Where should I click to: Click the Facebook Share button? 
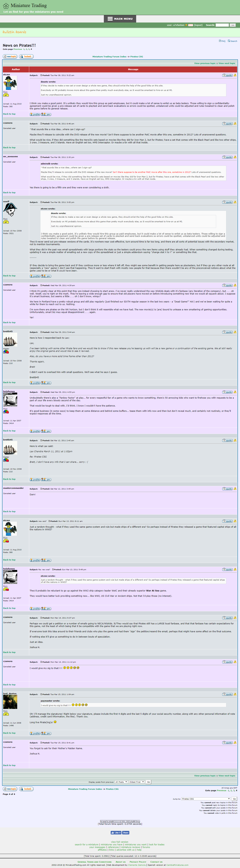click(x=126, y=833)
